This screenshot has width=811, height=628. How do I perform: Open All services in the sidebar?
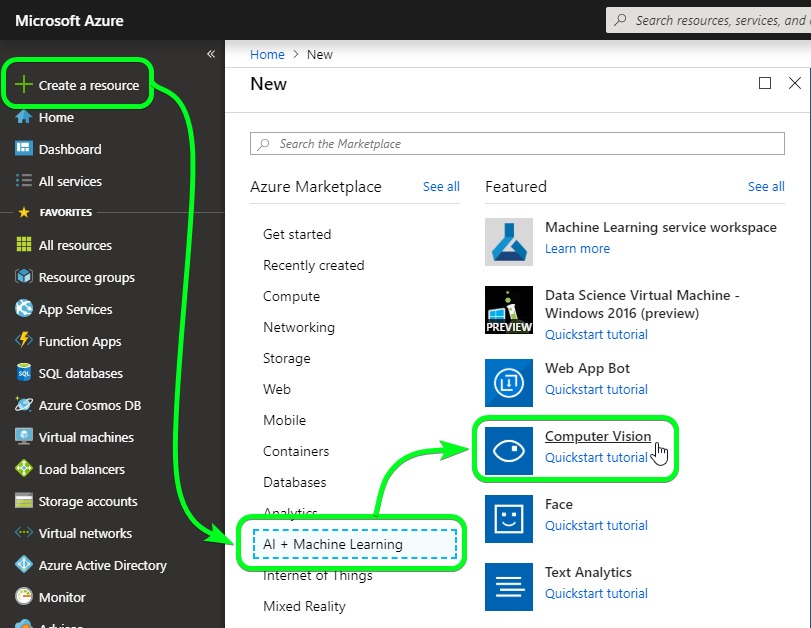pyautogui.click(x=70, y=181)
